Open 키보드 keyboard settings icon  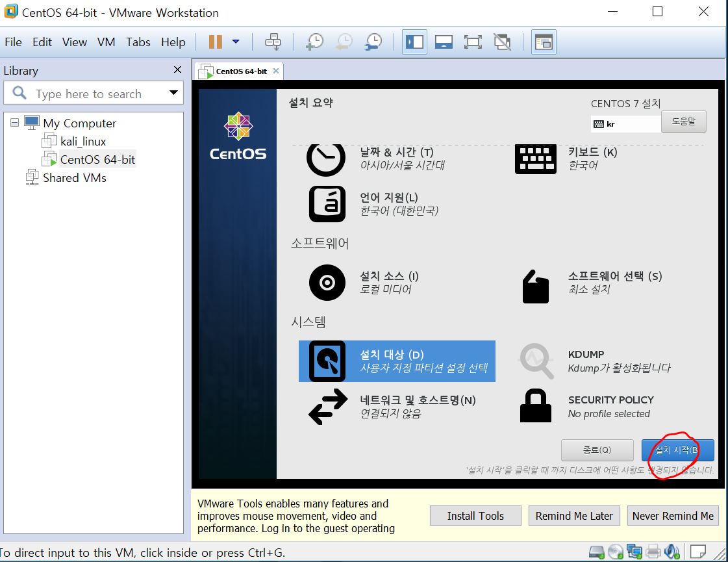click(535, 159)
